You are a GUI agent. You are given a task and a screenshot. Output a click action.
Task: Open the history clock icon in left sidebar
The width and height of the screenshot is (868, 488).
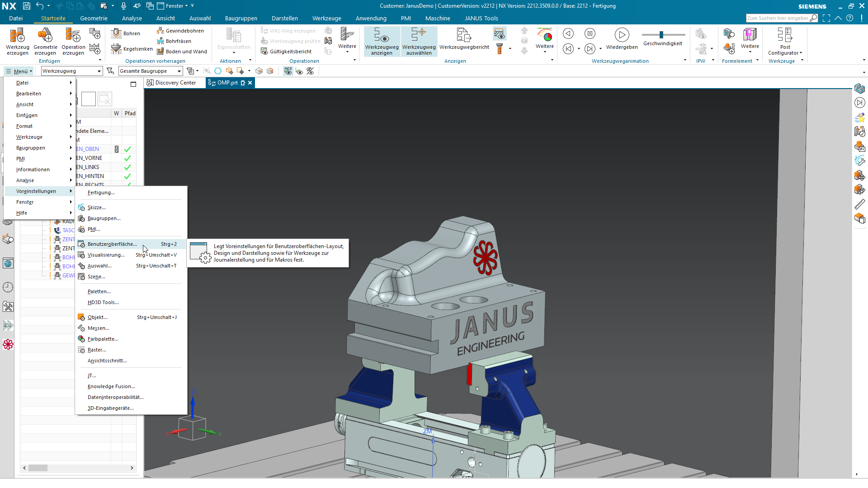point(8,287)
